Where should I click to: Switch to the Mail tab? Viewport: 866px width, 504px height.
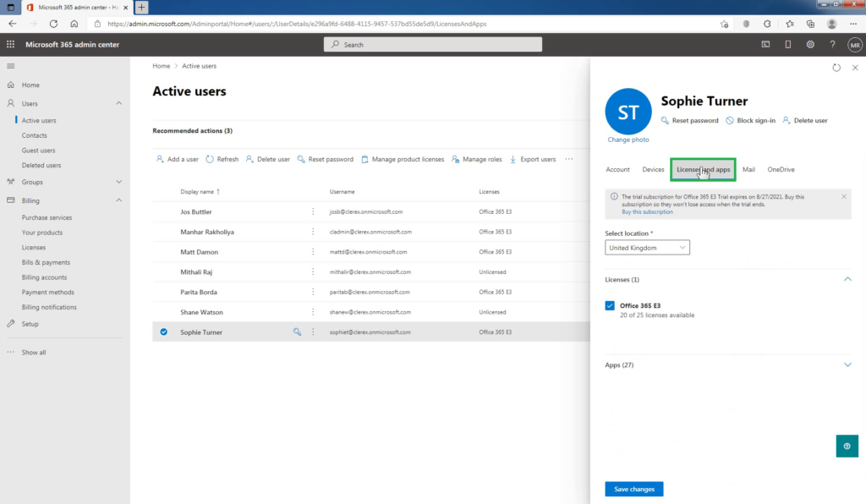pyautogui.click(x=748, y=169)
